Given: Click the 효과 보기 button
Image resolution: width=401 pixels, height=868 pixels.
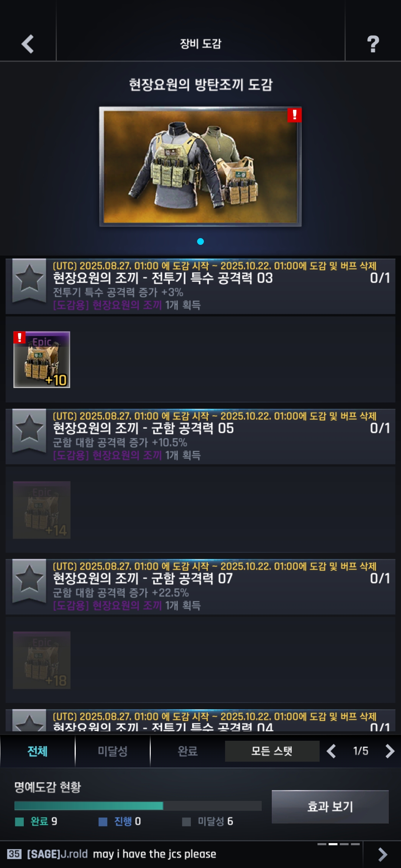Looking at the screenshot, I should tap(330, 807).
